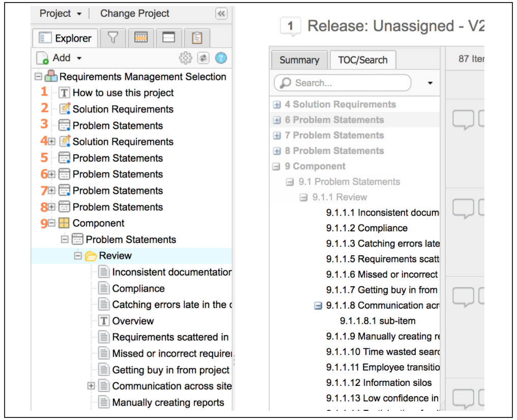517x420 pixels.
Task: Click the comment count bubble labeled 1
Action: (290, 26)
